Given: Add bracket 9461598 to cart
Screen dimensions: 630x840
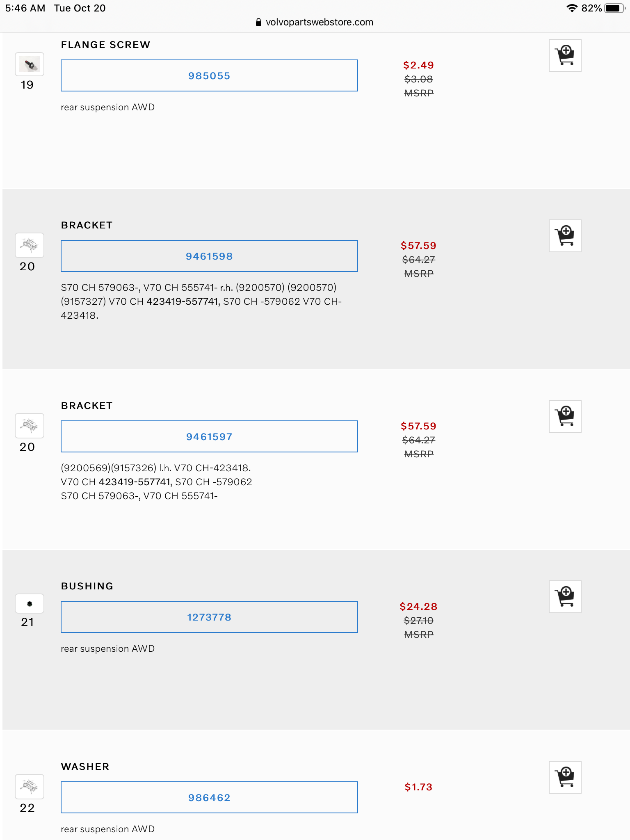Looking at the screenshot, I should 565,236.
